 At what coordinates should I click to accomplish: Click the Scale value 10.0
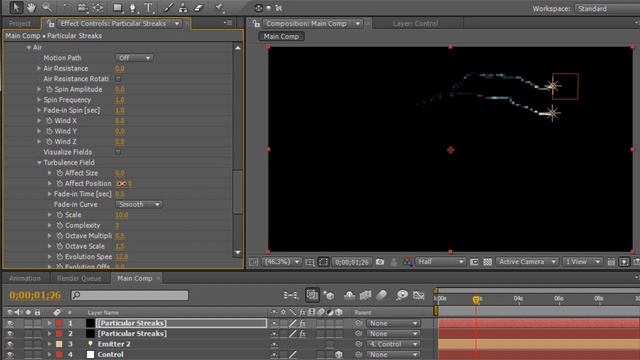[122, 215]
